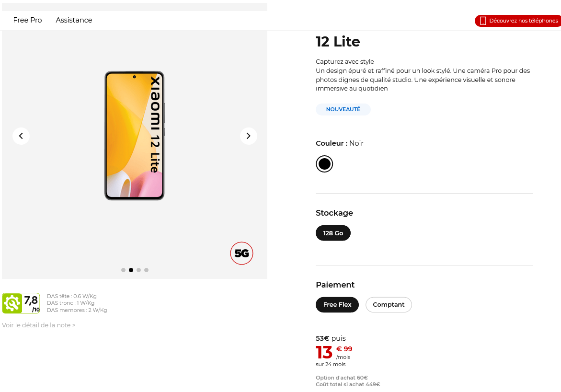Image resolution: width=561 pixels, height=392 pixels.
Task: Select the third carousel dot
Action: point(138,270)
